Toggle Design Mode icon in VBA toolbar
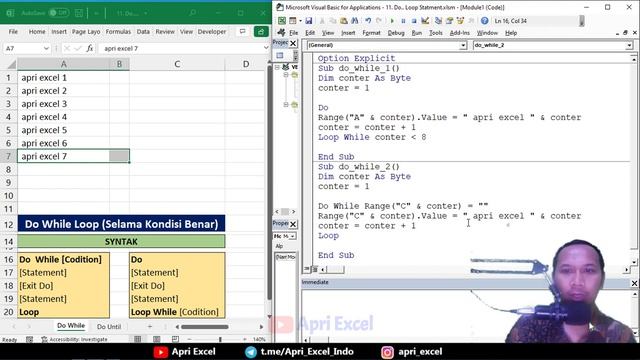This screenshot has width=640, height=360. pyautogui.click(x=425, y=20)
